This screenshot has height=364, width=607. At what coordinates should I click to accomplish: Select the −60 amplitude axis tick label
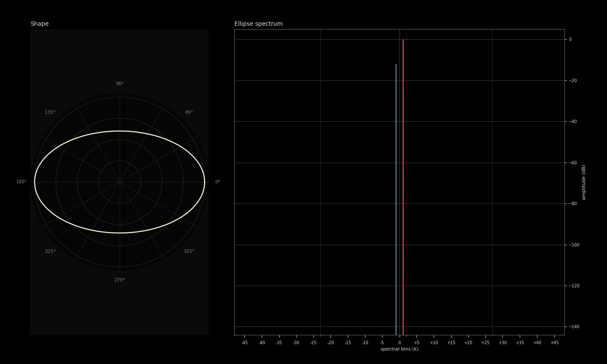point(573,163)
